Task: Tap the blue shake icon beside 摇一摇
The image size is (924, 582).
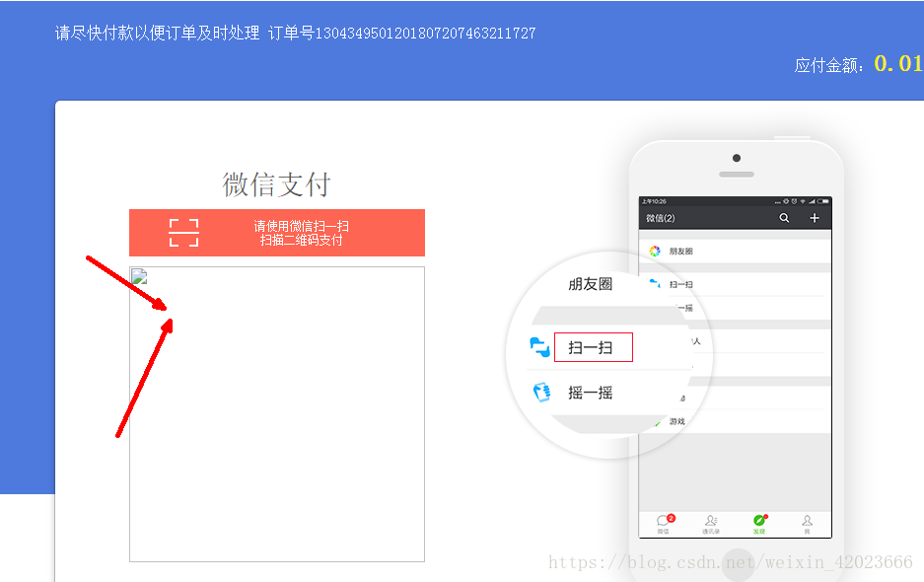Action: (541, 393)
